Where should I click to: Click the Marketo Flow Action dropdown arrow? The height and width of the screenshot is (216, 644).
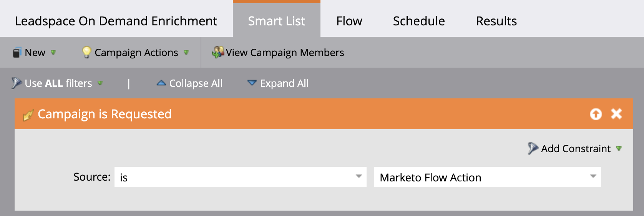tap(593, 176)
